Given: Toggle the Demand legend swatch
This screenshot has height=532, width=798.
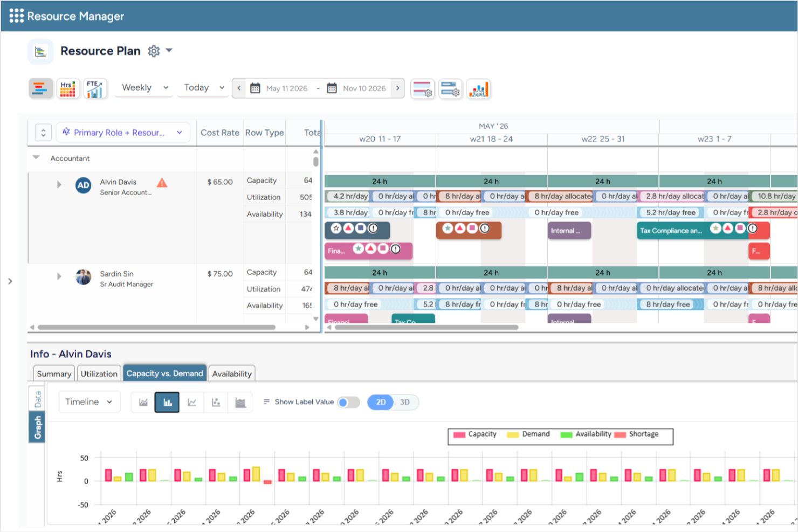Looking at the screenshot, I should [513, 435].
